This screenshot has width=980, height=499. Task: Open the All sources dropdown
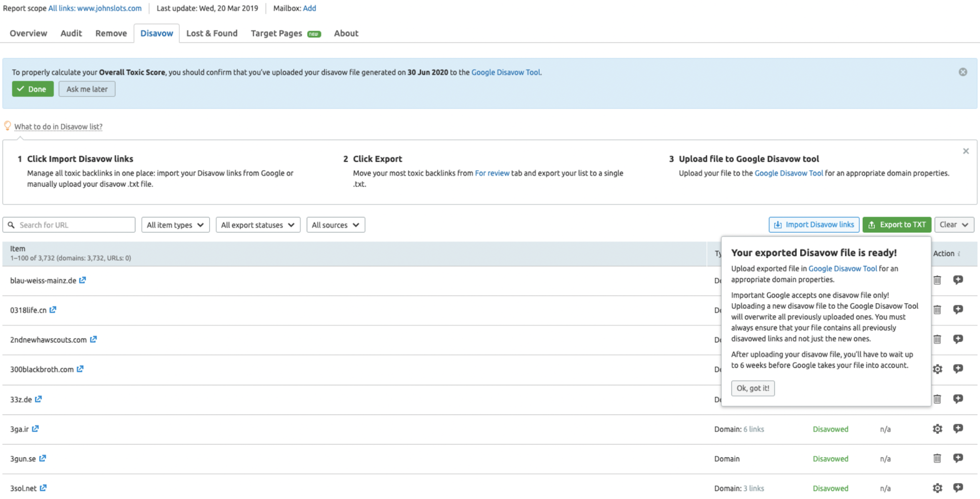(335, 225)
